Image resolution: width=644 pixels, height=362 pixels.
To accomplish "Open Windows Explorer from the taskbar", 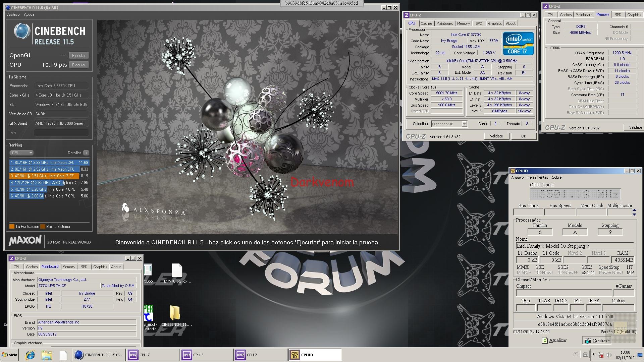I will pos(47,355).
